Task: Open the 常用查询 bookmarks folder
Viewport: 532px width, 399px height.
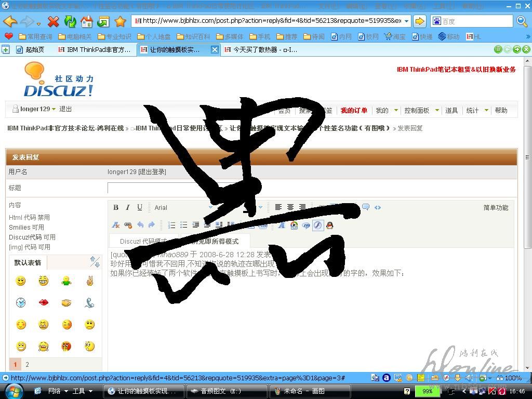Action: click(36, 36)
